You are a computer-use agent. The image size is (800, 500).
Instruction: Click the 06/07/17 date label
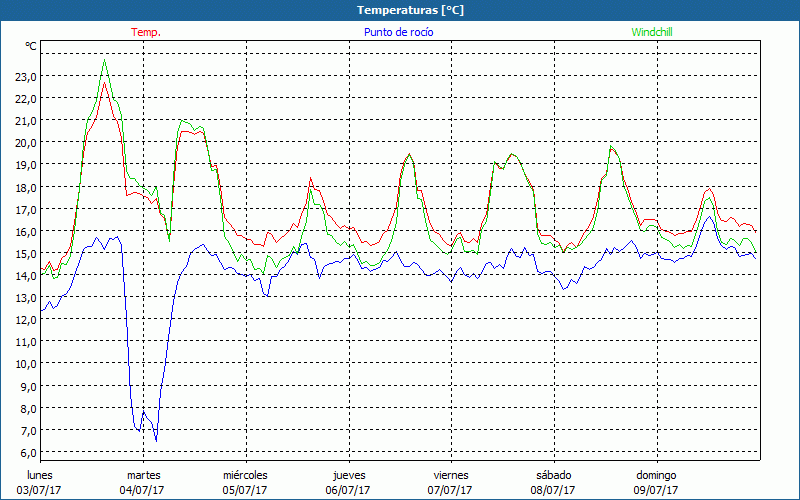[x=348, y=490]
